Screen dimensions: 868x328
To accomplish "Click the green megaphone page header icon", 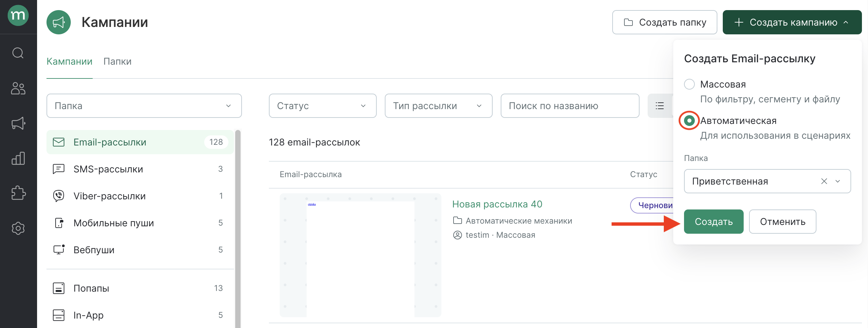I will (59, 22).
